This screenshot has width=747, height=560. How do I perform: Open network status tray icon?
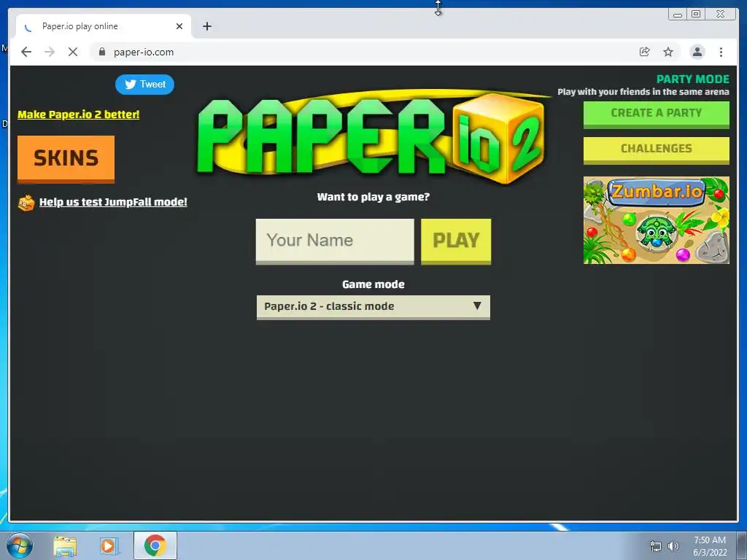click(x=656, y=547)
